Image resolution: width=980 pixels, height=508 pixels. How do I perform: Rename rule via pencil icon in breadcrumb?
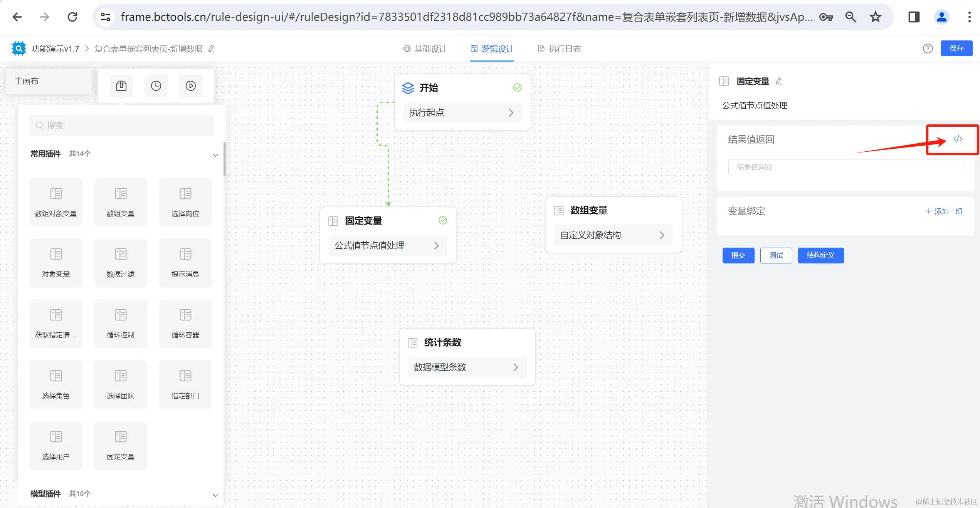click(x=212, y=49)
